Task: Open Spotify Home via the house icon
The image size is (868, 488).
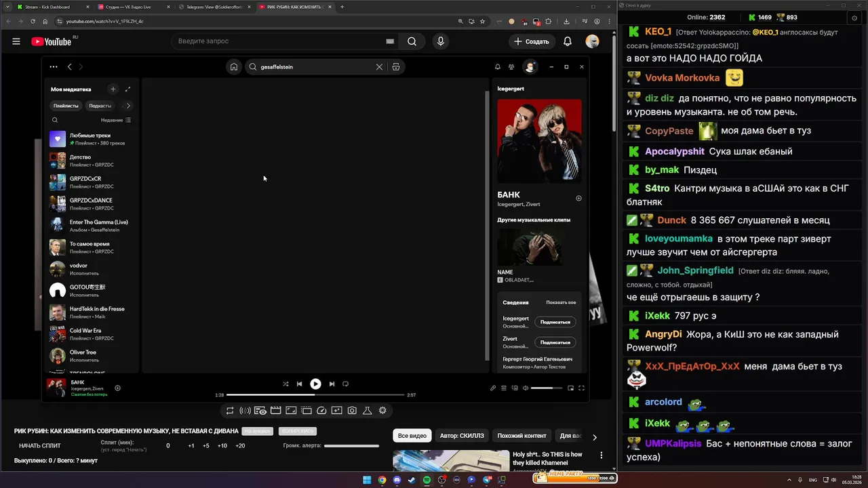Action: pyautogui.click(x=233, y=67)
